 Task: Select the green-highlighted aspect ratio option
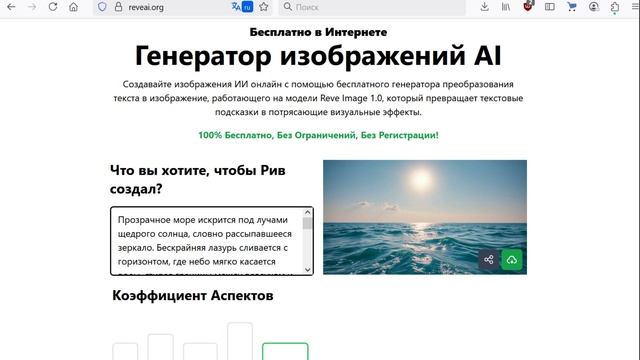click(x=285, y=351)
